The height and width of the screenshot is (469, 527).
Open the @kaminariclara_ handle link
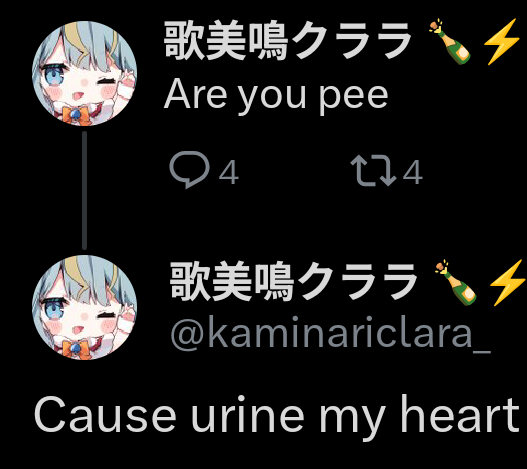tap(331, 334)
